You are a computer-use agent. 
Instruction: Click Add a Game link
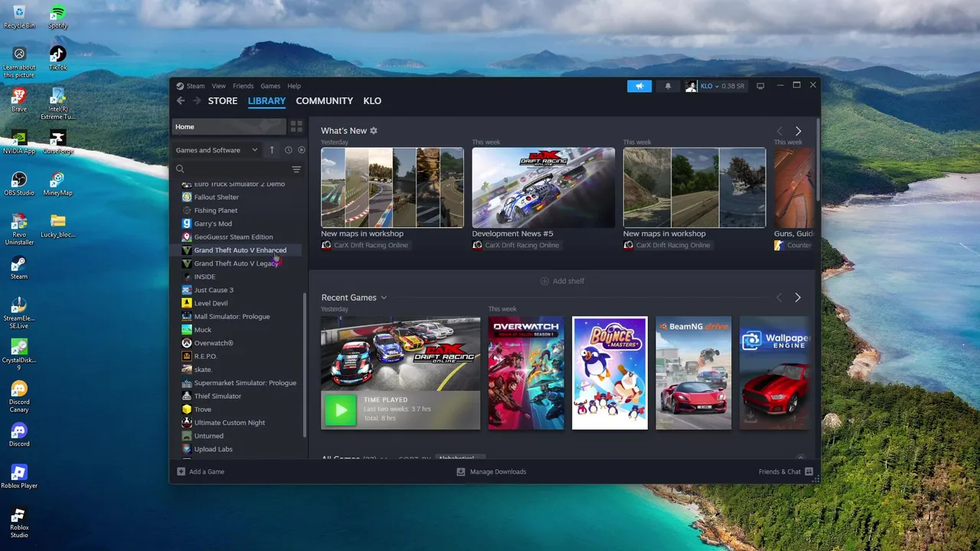tap(207, 471)
